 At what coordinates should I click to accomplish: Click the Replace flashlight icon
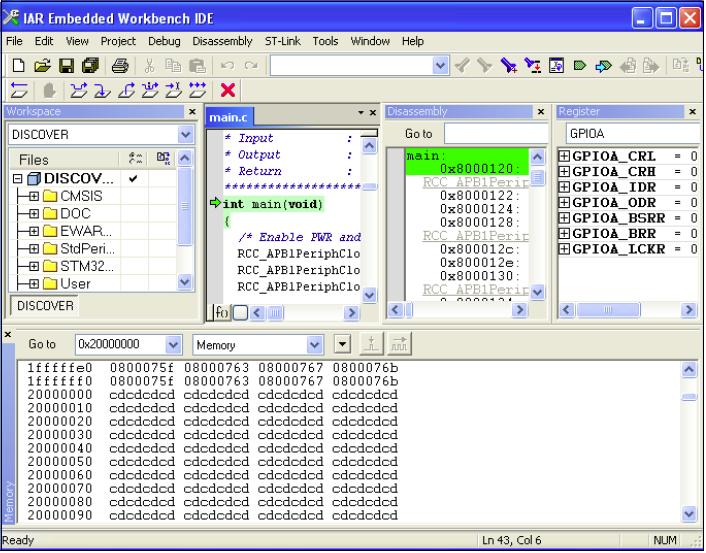coord(533,66)
